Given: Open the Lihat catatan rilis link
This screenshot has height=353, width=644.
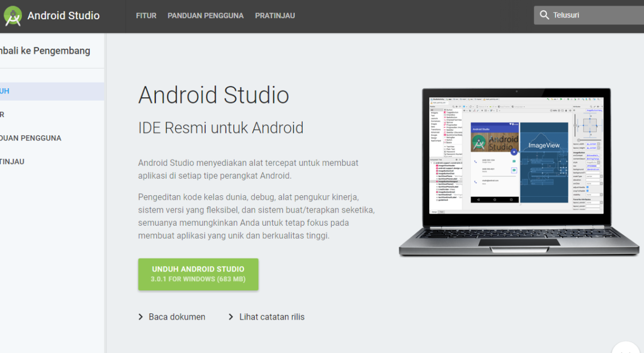Looking at the screenshot, I should pos(272,317).
